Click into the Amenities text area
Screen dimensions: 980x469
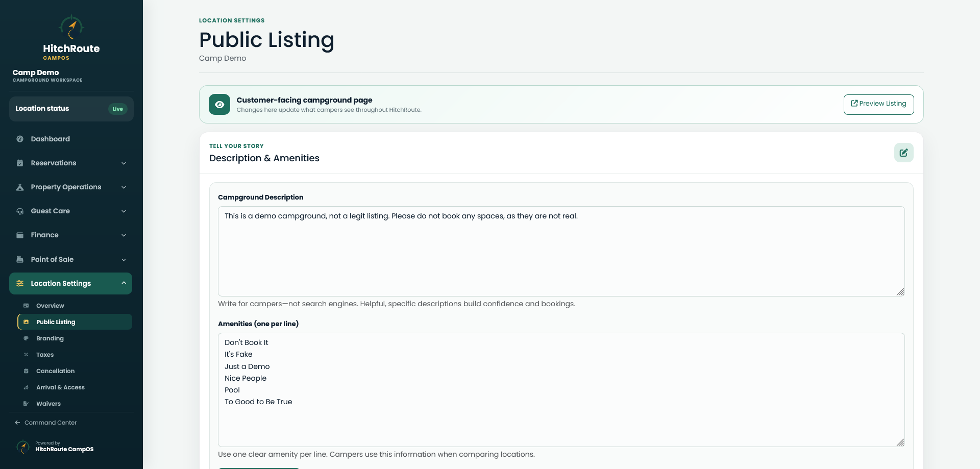[x=561, y=390]
